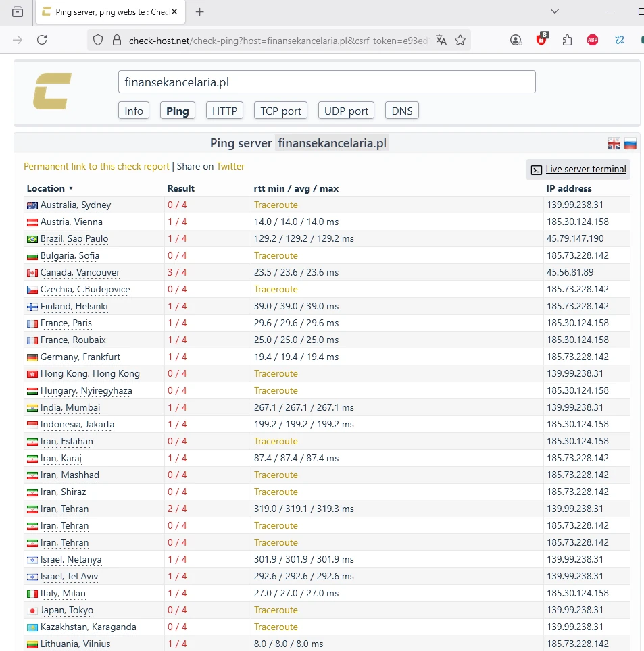Screen dimensions: 644x651
Task: Open the Adblock Plus extension icon
Action: pos(593,40)
